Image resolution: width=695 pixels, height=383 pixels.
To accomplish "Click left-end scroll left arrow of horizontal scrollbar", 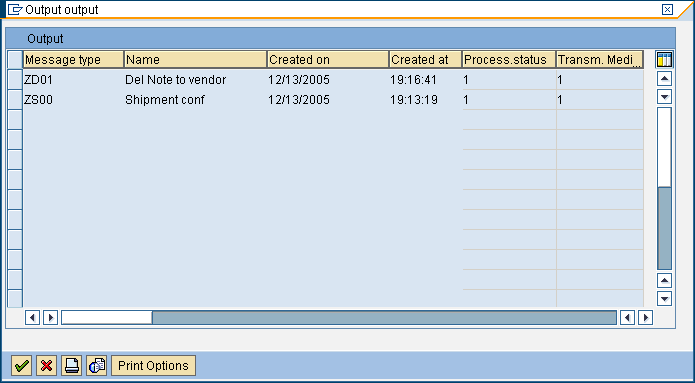I will click(x=32, y=317).
